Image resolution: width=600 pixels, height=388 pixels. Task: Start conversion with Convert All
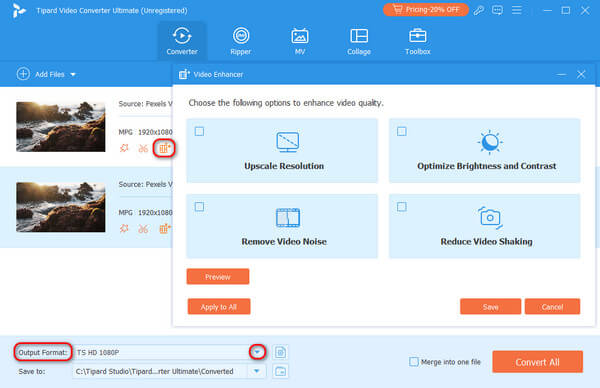point(538,362)
